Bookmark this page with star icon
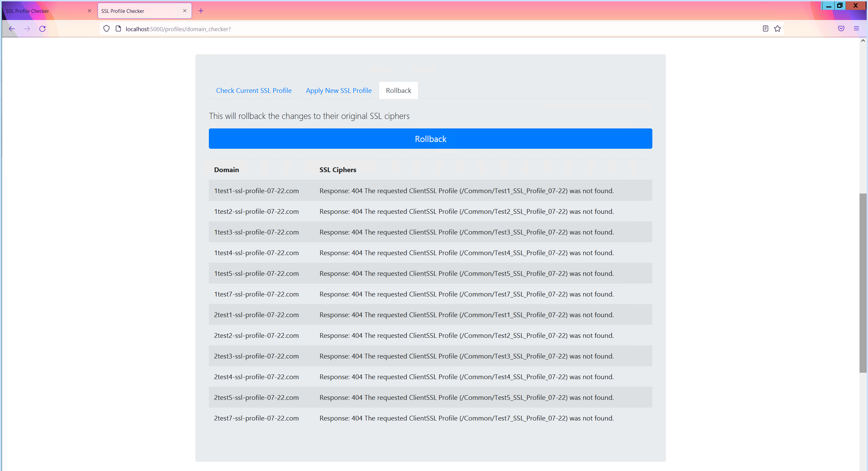Image resolution: width=868 pixels, height=471 pixels. [777, 29]
